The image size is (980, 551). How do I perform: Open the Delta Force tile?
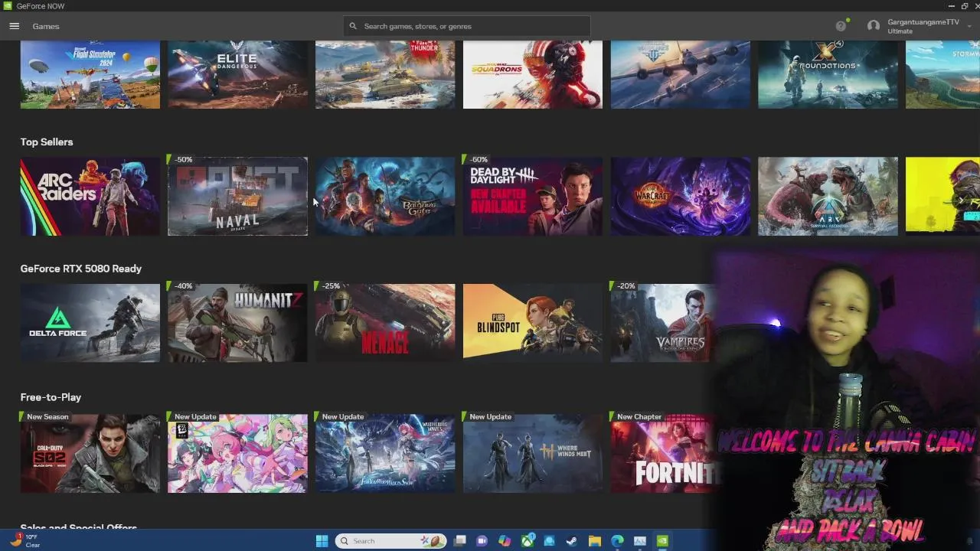(x=90, y=323)
